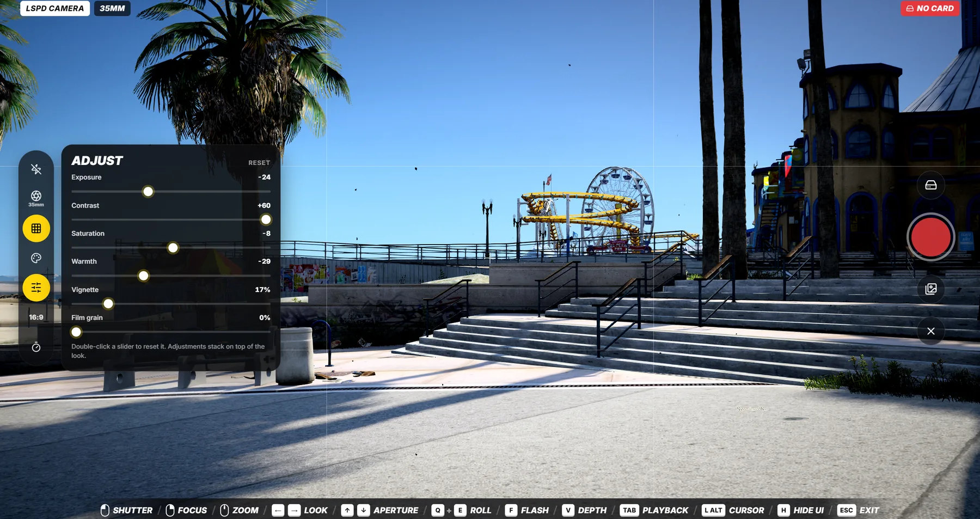980x519 pixels.
Task: Click the Film grain slider handle
Action: point(76,332)
